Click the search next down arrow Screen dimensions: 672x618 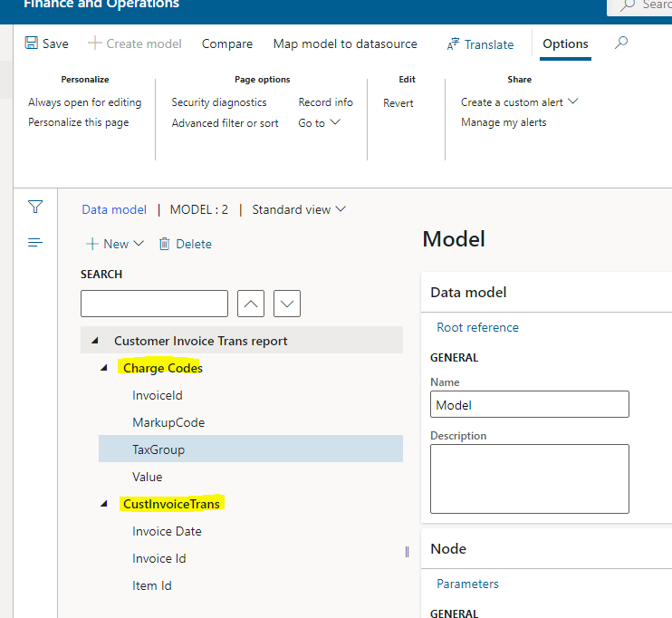(287, 304)
